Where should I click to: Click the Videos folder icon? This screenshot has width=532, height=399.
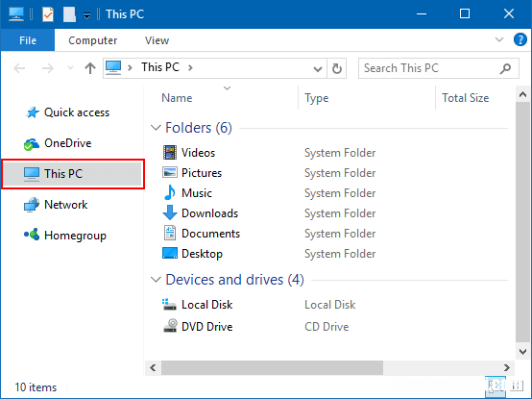[x=170, y=153]
